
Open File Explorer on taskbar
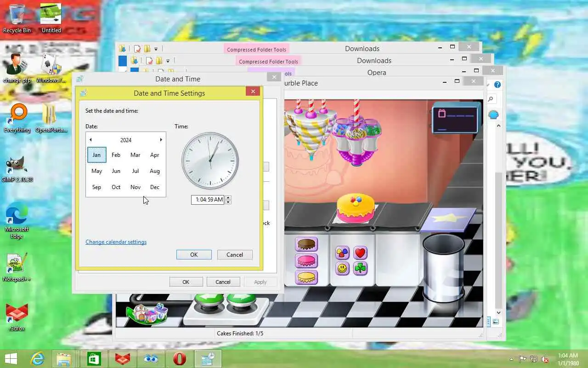(x=63, y=359)
